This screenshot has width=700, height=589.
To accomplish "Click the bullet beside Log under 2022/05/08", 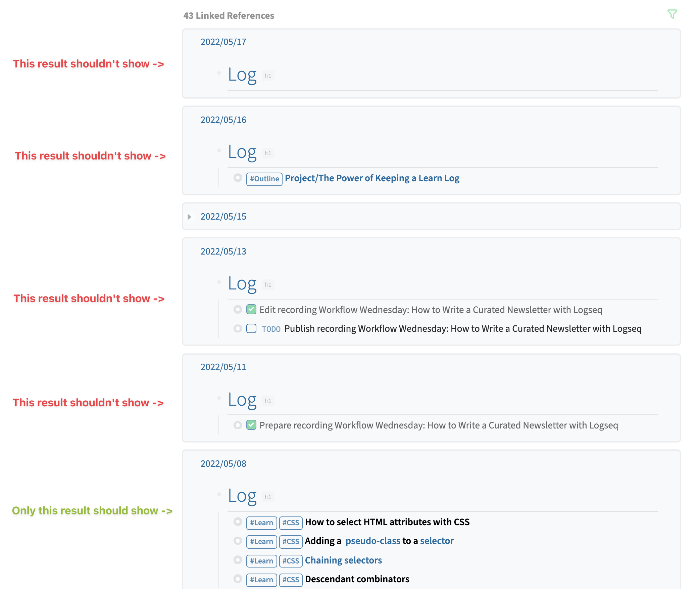I will click(x=219, y=494).
